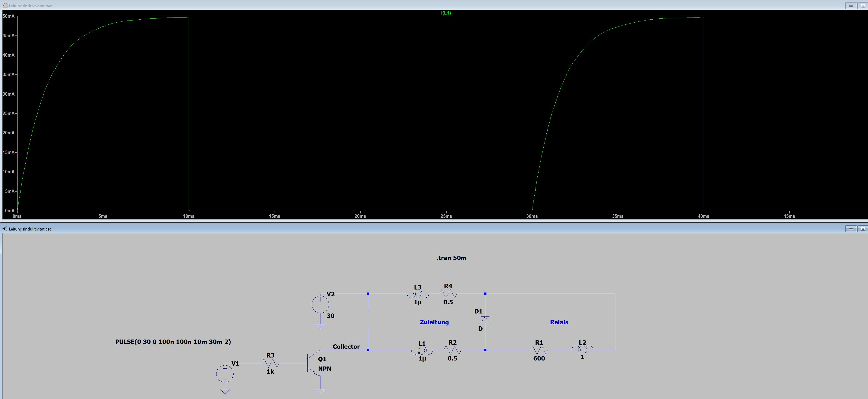Viewport: 868px width, 399px height.
Task: Click the D1 diode symbol
Action: [485, 320]
